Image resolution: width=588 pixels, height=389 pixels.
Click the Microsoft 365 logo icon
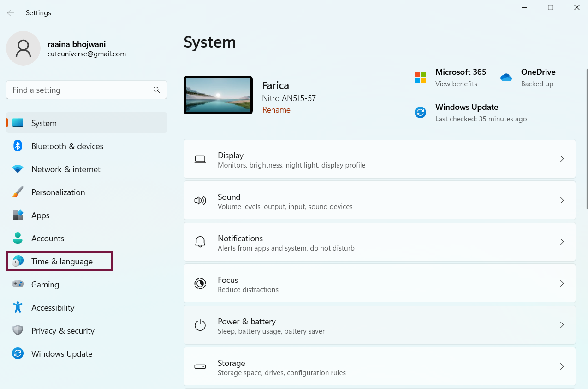point(420,78)
